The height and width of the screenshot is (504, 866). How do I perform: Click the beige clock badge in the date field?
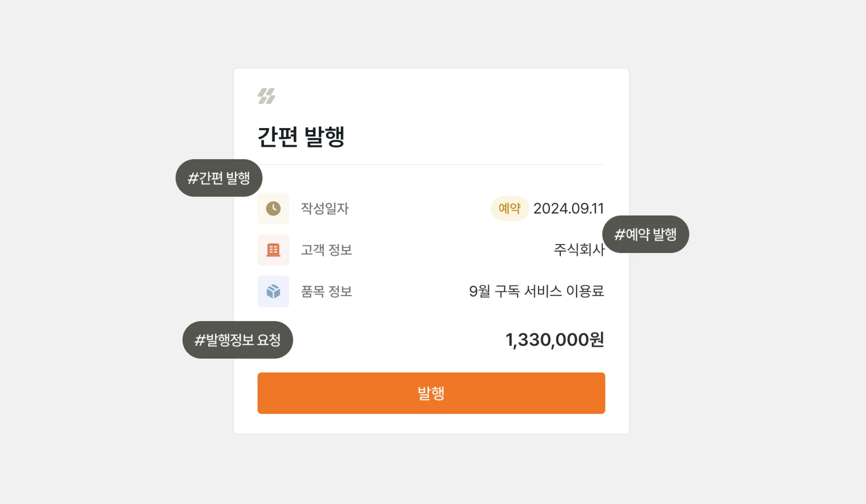[273, 208]
